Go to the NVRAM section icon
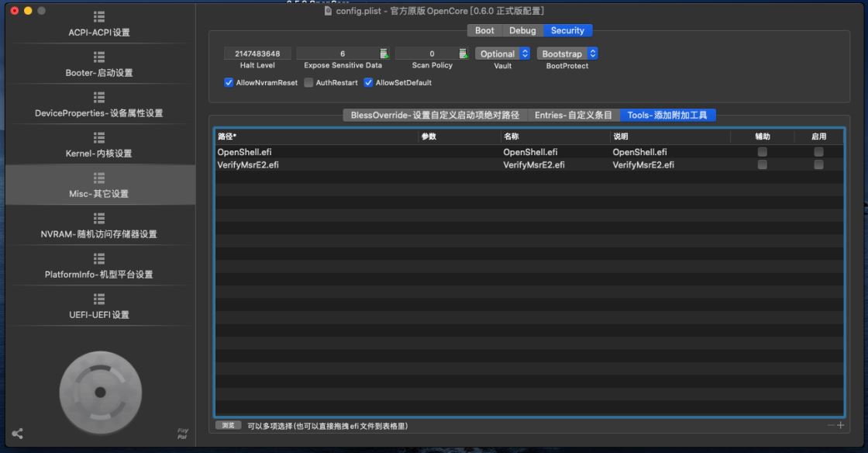Screen dimensions: 868x453 pyautogui.click(x=98, y=218)
